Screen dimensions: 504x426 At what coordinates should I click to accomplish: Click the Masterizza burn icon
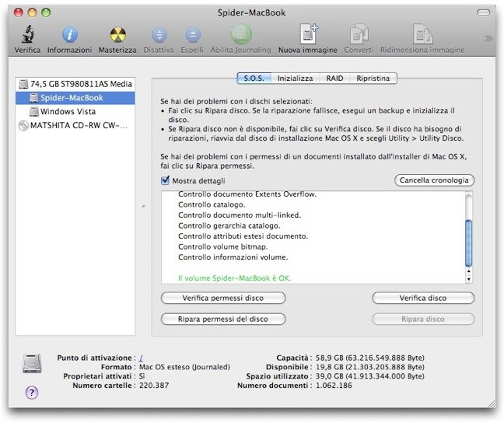(117, 35)
